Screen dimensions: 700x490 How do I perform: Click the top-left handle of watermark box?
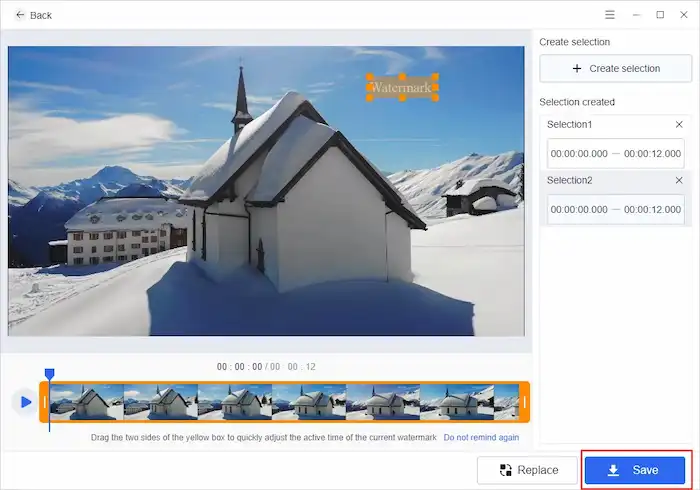(370, 77)
